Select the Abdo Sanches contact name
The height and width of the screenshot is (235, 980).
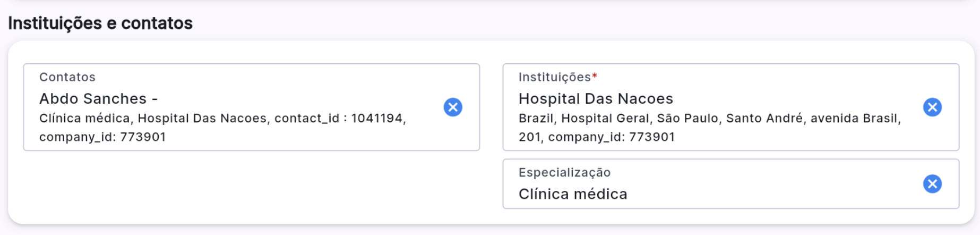point(93,99)
